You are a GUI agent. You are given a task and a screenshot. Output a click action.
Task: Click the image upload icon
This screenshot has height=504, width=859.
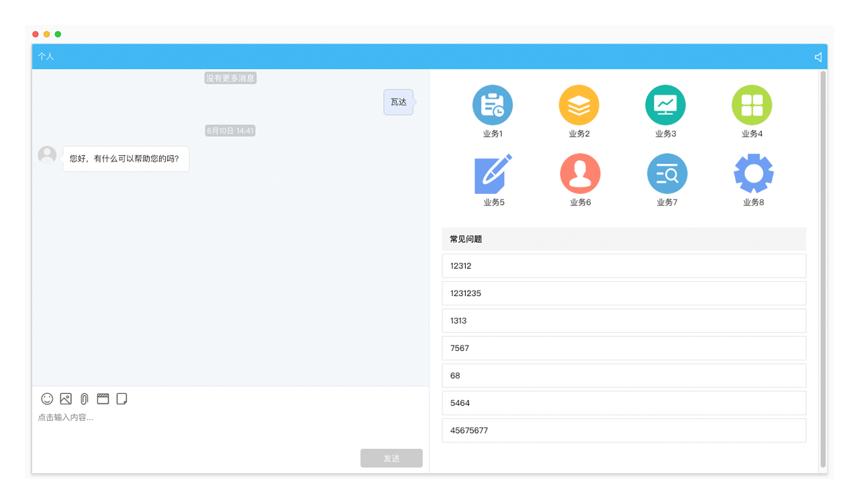tap(66, 399)
